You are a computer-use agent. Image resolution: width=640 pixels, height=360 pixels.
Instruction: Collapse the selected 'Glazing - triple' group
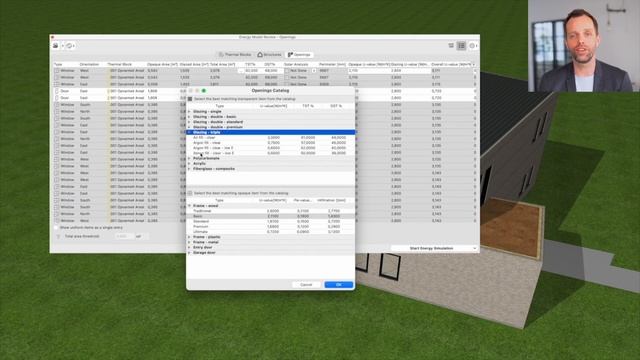click(189, 132)
